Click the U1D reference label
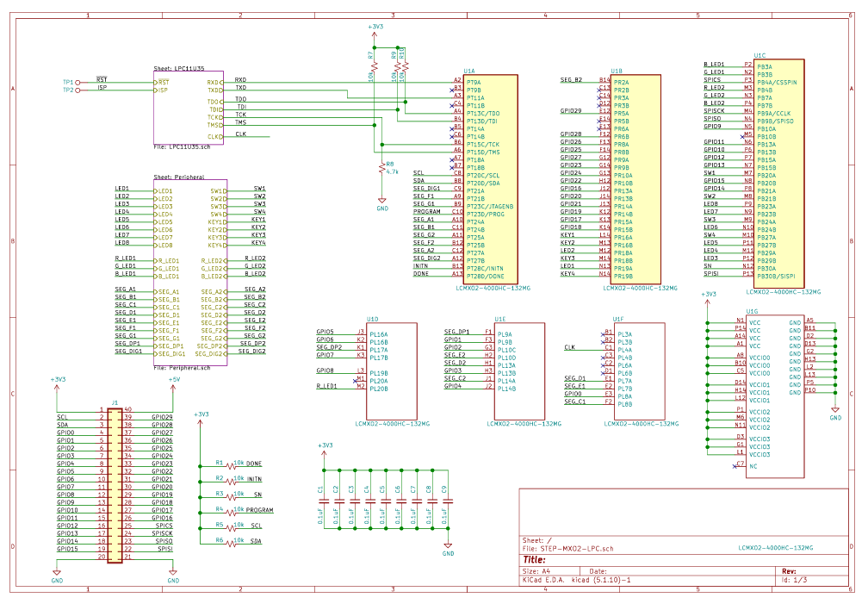Viewport: 868px width, 610px height. [372, 319]
